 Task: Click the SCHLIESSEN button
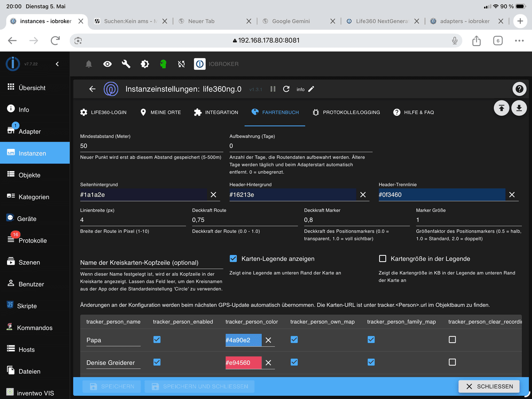[489, 387]
